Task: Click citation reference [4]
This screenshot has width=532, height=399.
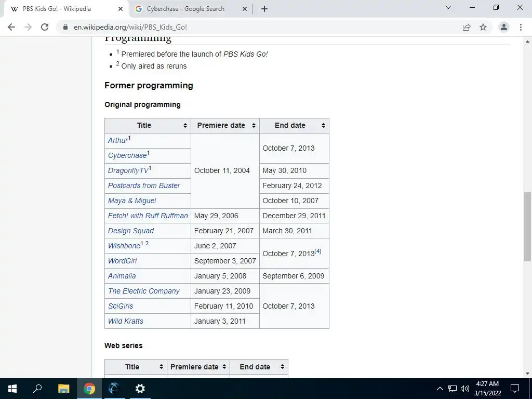Action: (317, 251)
